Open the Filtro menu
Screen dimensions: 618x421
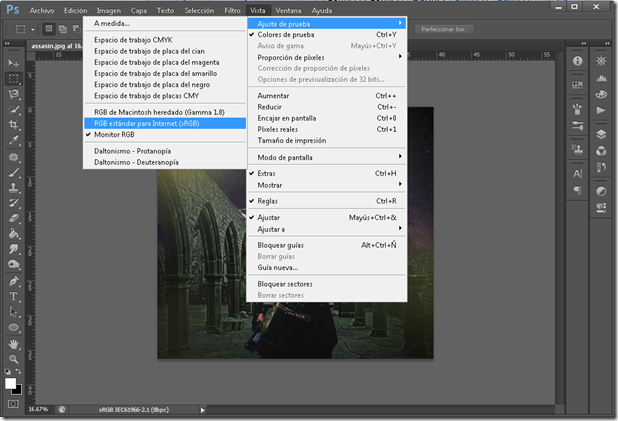[x=233, y=11]
